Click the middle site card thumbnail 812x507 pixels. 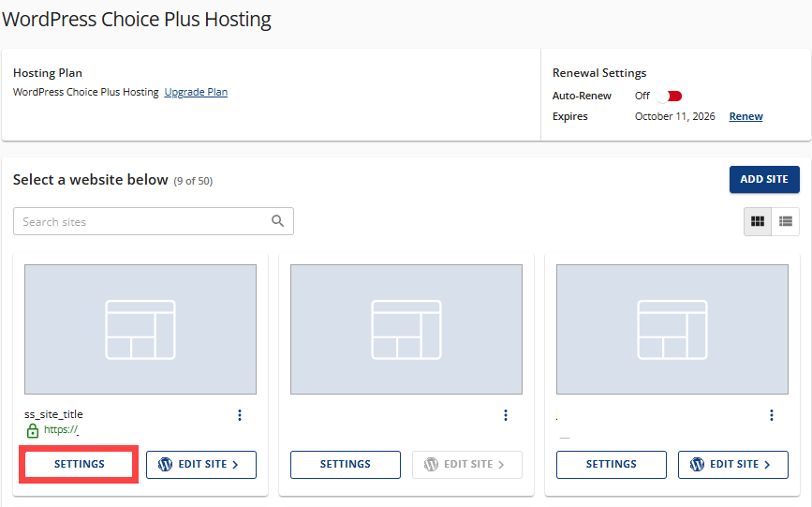[x=406, y=329]
